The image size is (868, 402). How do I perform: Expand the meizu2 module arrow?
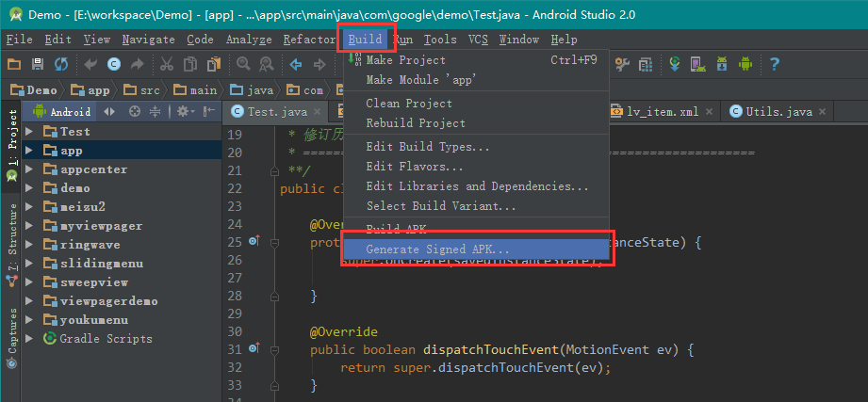[x=29, y=207]
